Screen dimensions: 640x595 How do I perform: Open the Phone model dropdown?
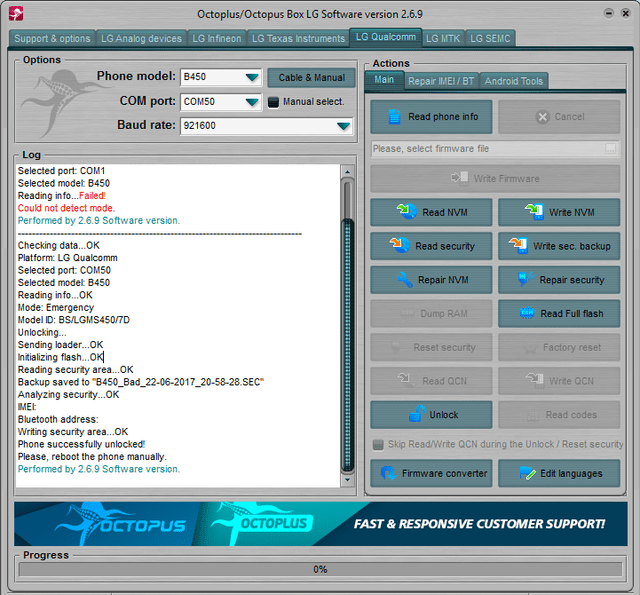click(252, 77)
